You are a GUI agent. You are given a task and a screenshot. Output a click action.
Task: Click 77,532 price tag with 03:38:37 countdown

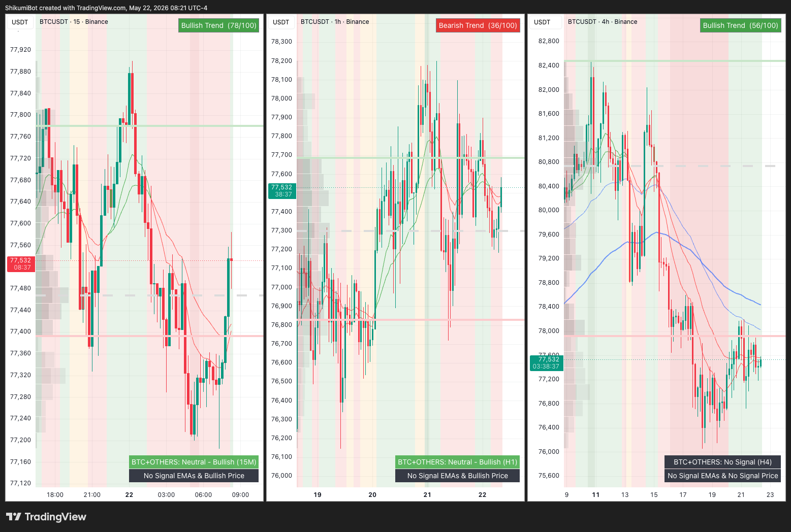click(x=547, y=363)
